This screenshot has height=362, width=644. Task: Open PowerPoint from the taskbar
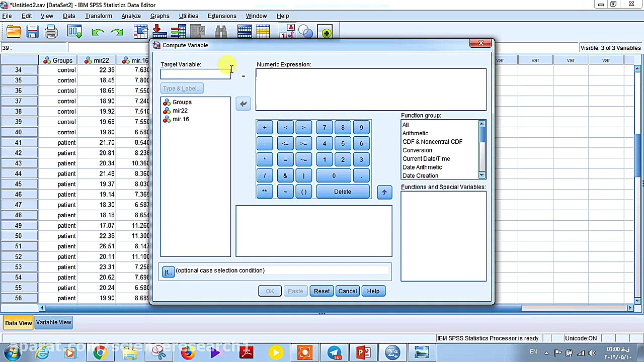click(x=363, y=353)
